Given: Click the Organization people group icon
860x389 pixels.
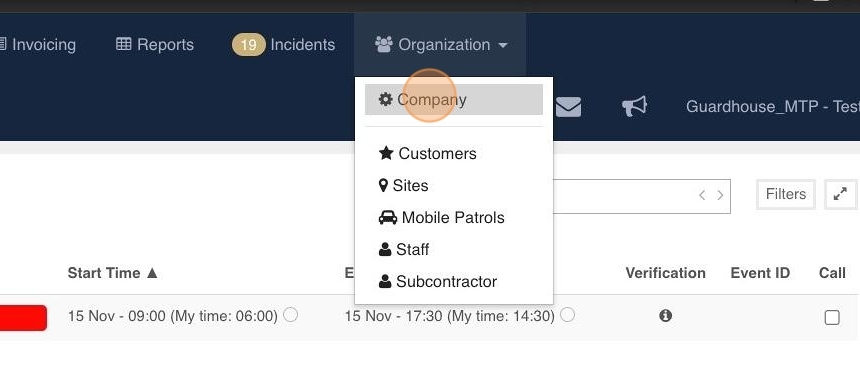Looking at the screenshot, I should (x=383, y=44).
